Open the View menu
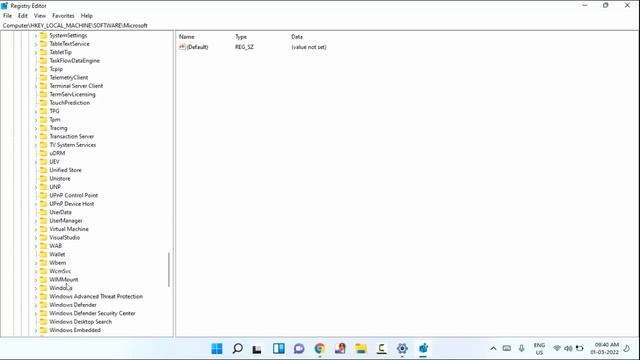The image size is (640, 360). pyautogui.click(x=40, y=16)
